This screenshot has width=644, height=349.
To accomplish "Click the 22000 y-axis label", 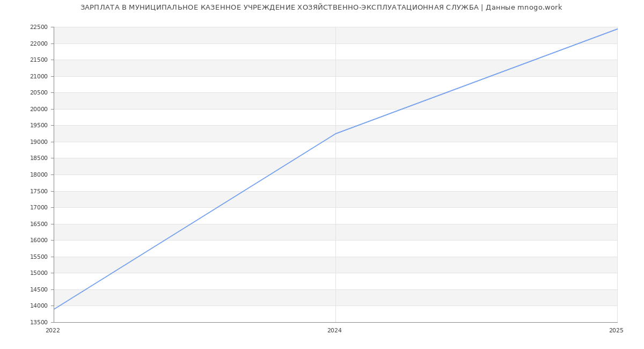I will tap(39, 44).
